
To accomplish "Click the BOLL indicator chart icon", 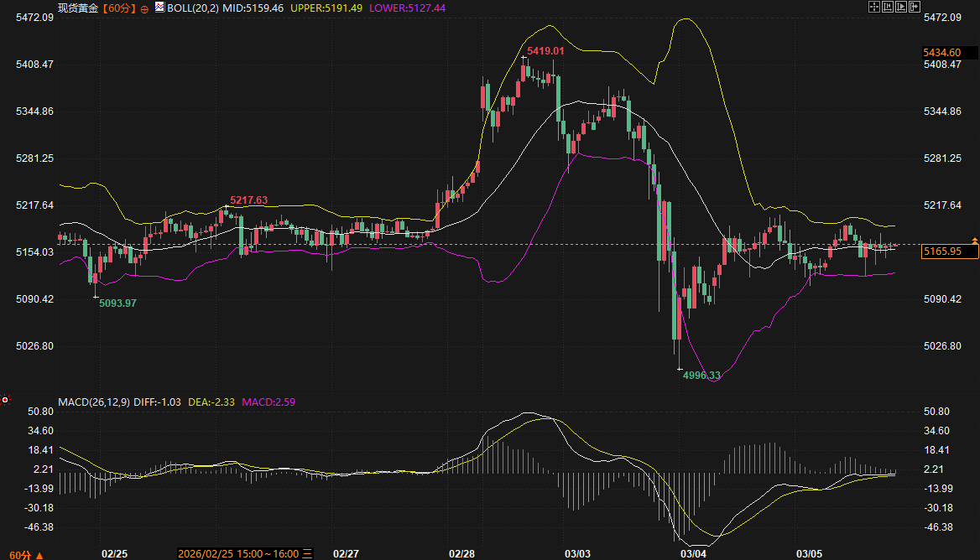I will pyautogui.click(x=159, y=8).
